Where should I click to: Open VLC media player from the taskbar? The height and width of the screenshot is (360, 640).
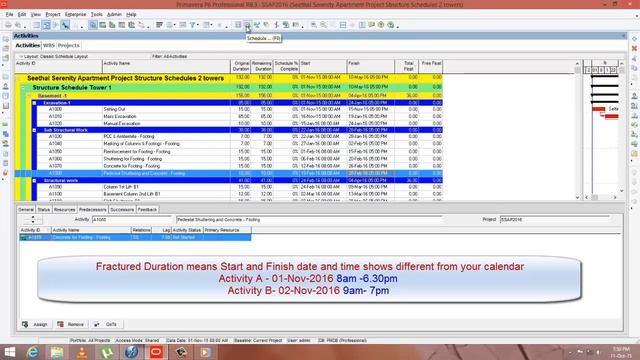click(x=82, y=352)
